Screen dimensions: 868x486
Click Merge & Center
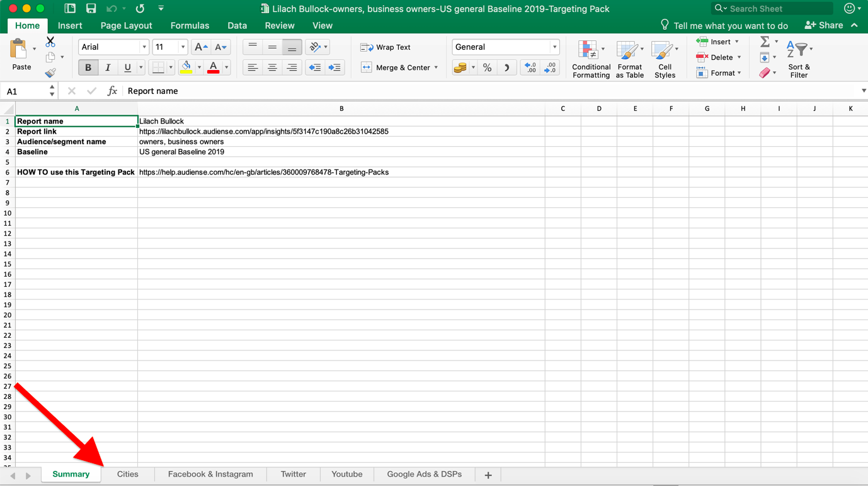pyautogui.click(x=396, y=67)
